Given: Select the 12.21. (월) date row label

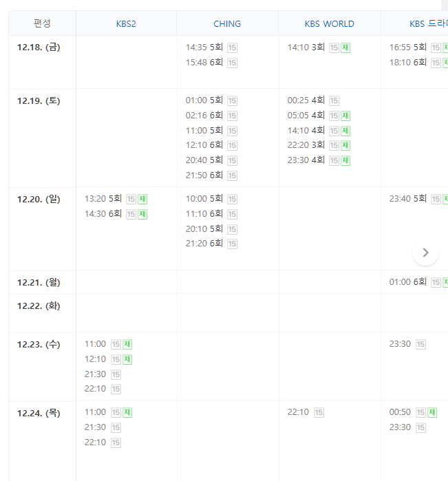Looking at the screenshot, I should (x=39, y=283).
